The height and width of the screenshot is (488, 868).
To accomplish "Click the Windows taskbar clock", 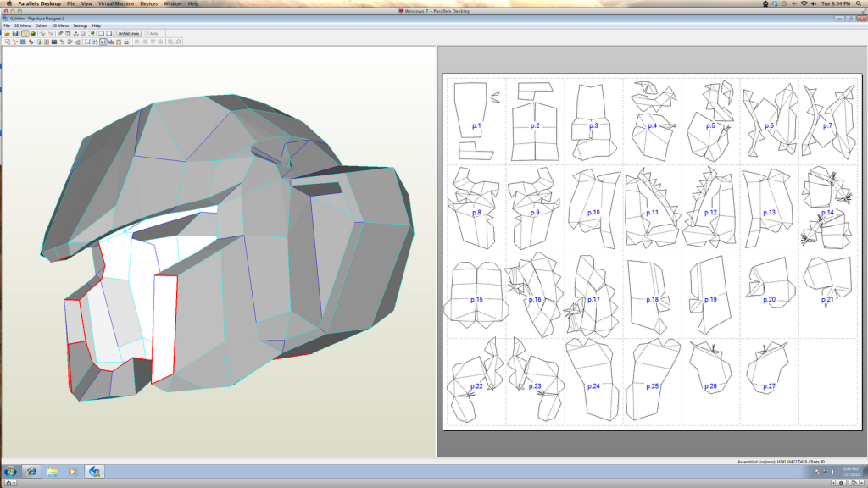I will point(851,472).
